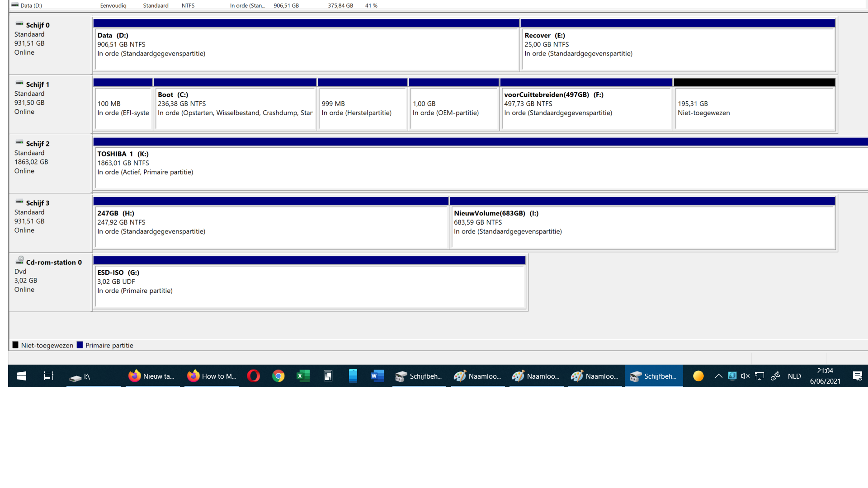
Task: Switch to 'Nieuw ta...' Firefox window
Action: point(152,376)
